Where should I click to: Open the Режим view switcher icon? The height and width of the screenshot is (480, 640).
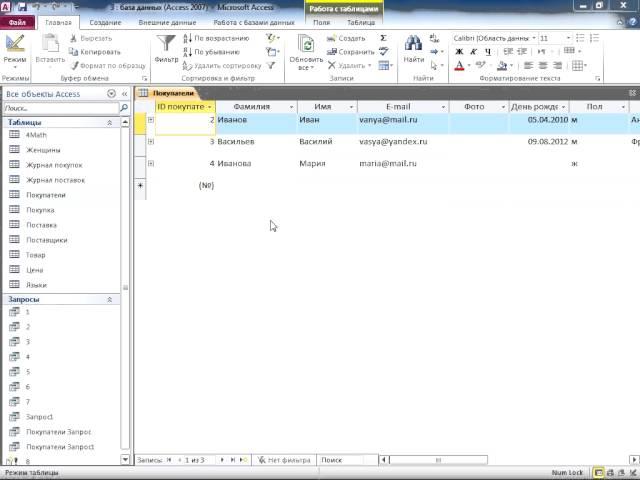click(x=15, y=44)
